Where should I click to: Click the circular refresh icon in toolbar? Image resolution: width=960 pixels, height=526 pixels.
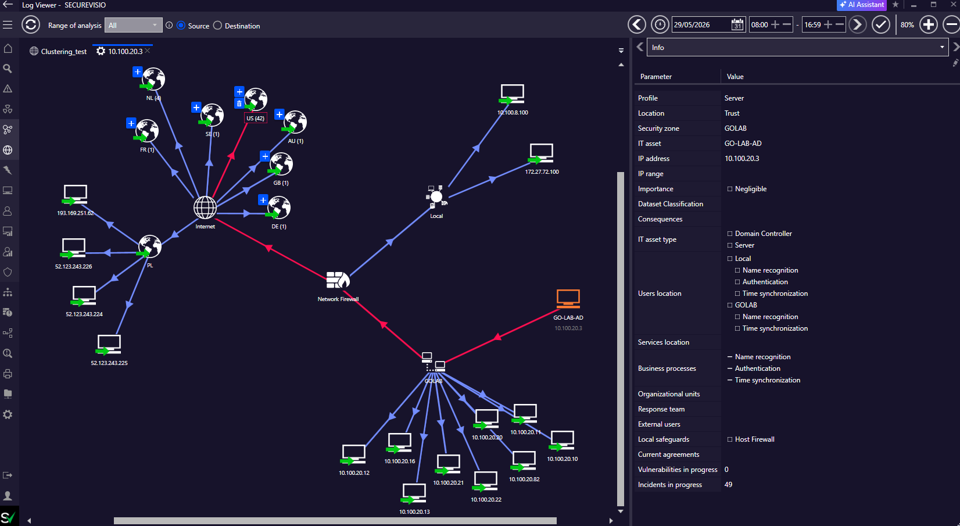pyautogui.click(x=30, y=25)
